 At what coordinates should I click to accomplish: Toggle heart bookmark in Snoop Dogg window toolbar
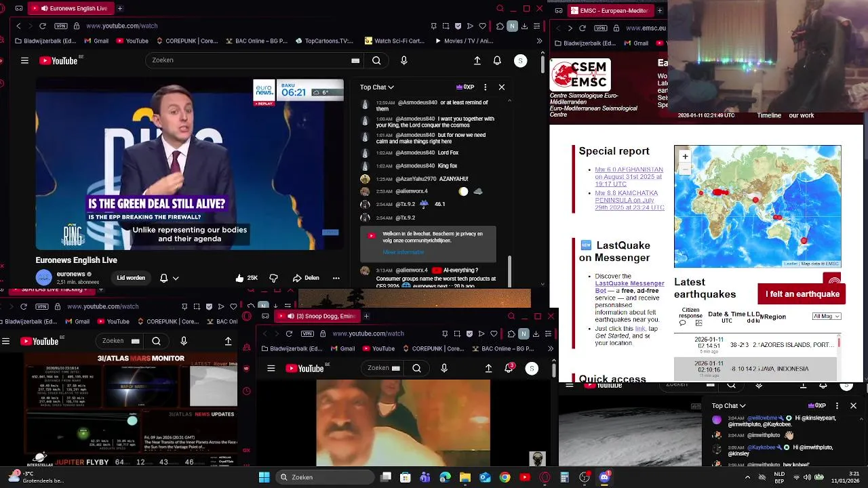click(x=494, y=333)
